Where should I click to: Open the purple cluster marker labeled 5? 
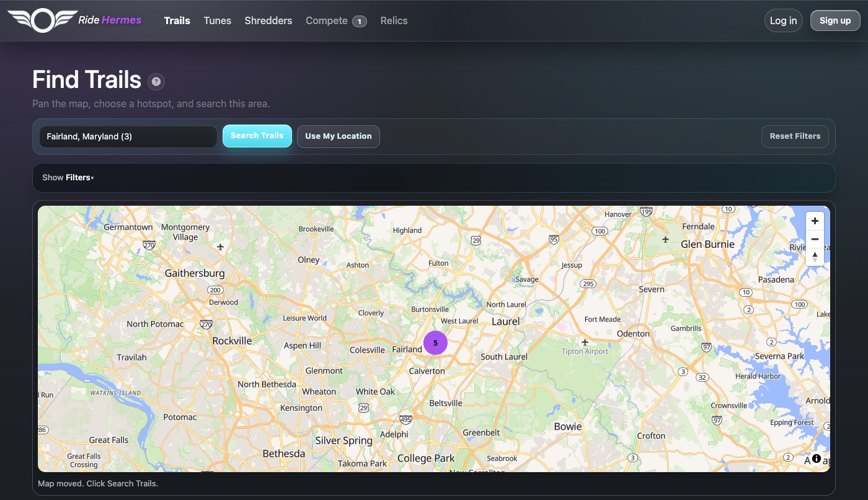click(435, 343)
